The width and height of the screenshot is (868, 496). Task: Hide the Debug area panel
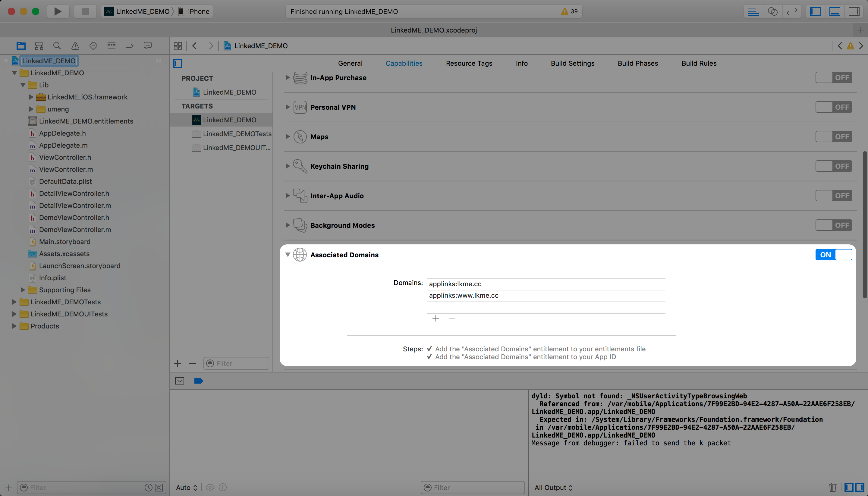[x=835, y=11]
